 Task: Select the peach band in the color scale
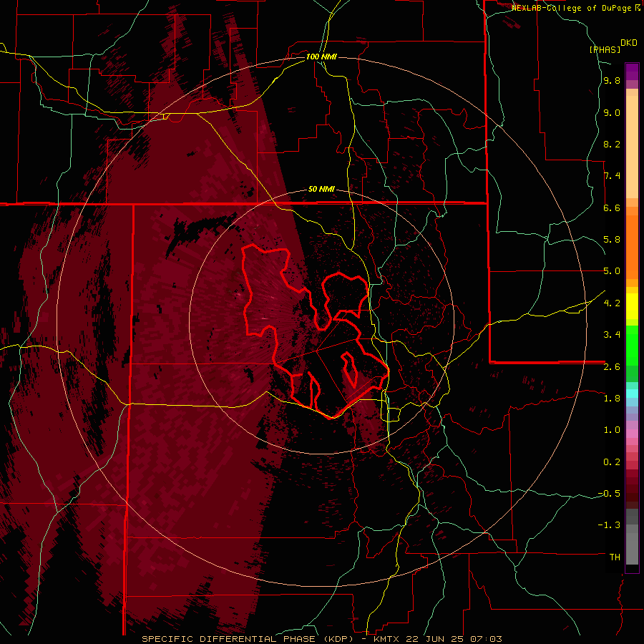[632, 147]
